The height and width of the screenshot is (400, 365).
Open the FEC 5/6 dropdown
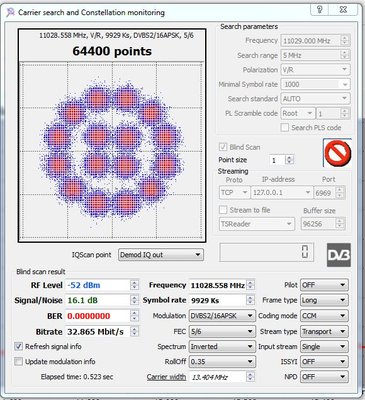(x=222, y=331)
